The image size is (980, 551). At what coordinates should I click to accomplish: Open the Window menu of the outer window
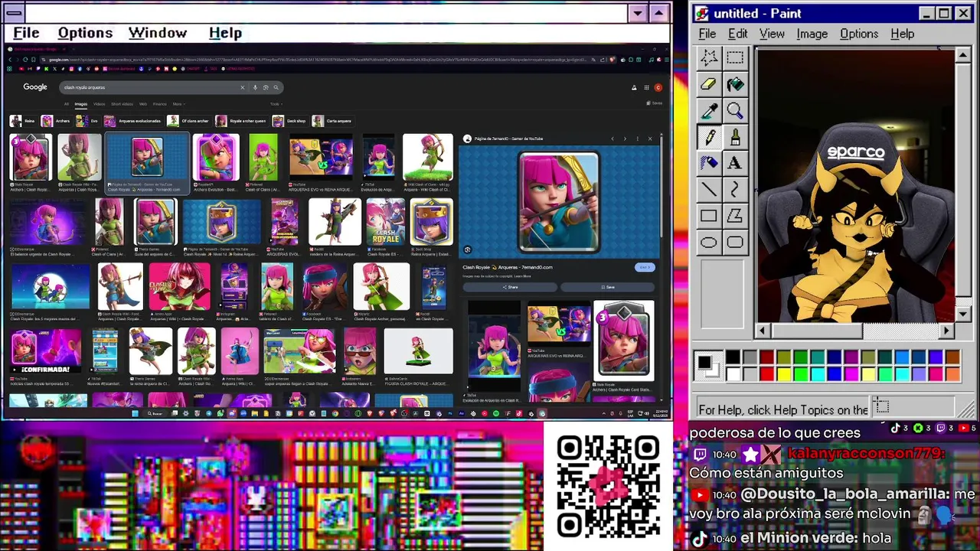tap(158, 33)
